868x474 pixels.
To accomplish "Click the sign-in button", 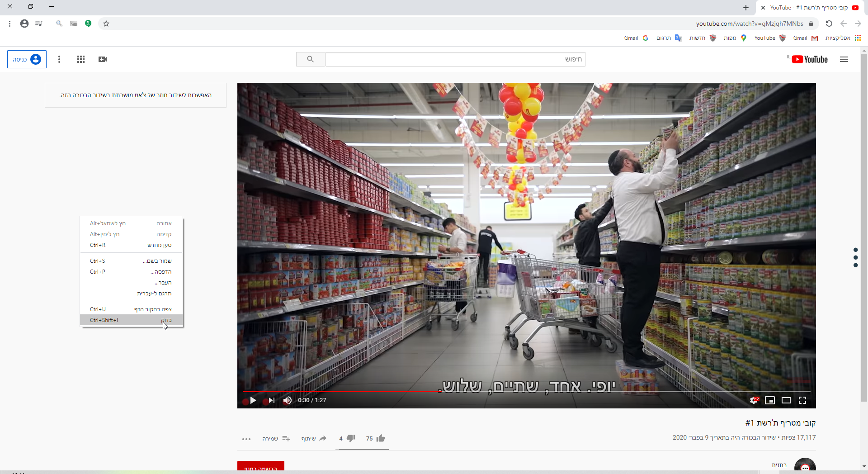I will (27, 59).
